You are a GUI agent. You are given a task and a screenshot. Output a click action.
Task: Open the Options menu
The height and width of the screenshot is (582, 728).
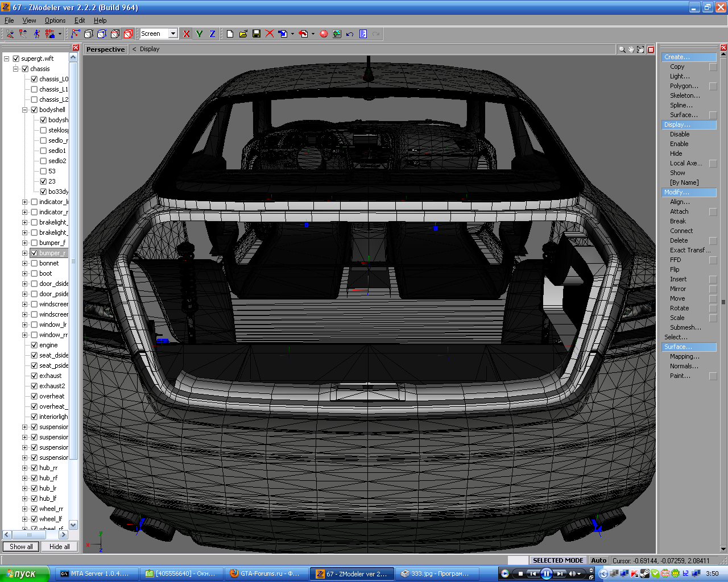[x=55, y=20]
